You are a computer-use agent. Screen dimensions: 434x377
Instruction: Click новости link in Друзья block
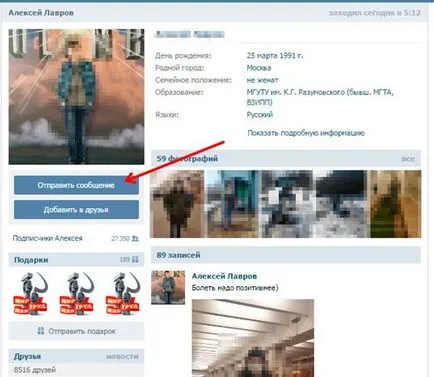tap(122, 356)
